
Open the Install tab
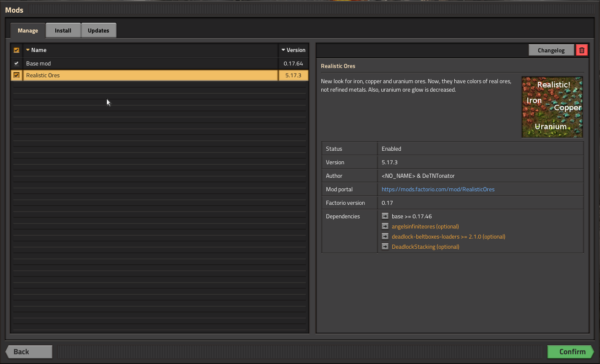pos(63,30)
